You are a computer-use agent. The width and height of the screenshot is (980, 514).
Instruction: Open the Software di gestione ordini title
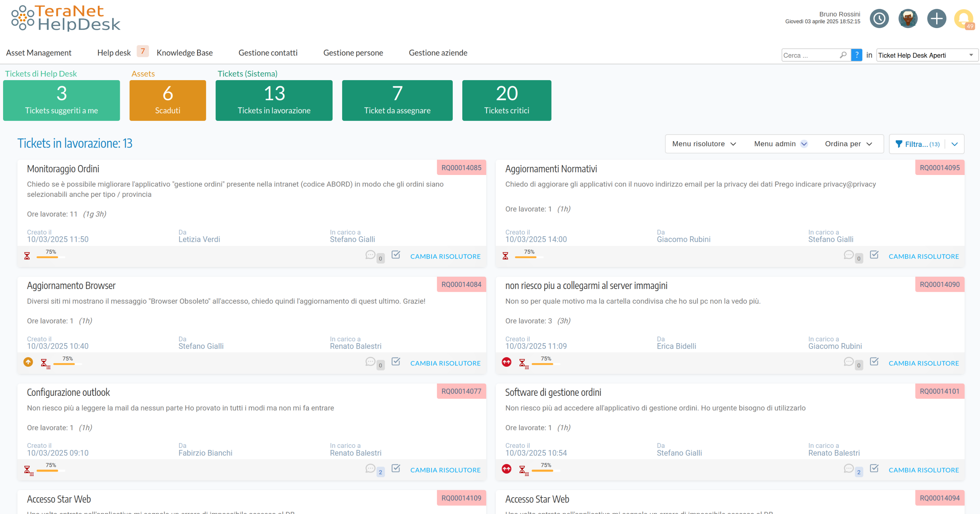(x=553, y=392)
